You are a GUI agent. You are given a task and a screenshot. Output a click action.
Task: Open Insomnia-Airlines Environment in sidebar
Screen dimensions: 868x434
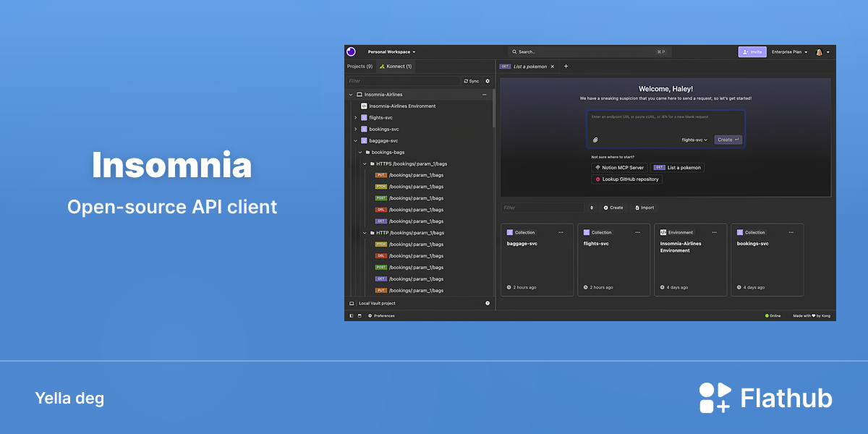402,106
